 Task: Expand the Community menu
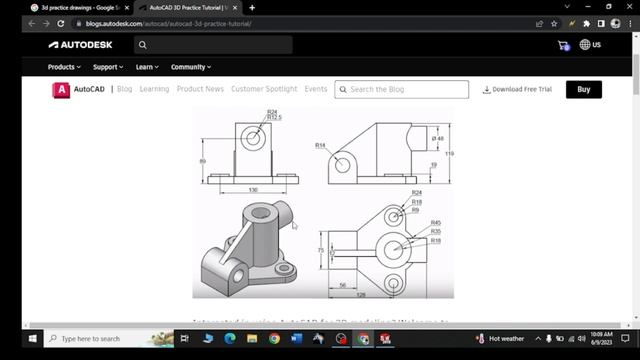point(191,67)
